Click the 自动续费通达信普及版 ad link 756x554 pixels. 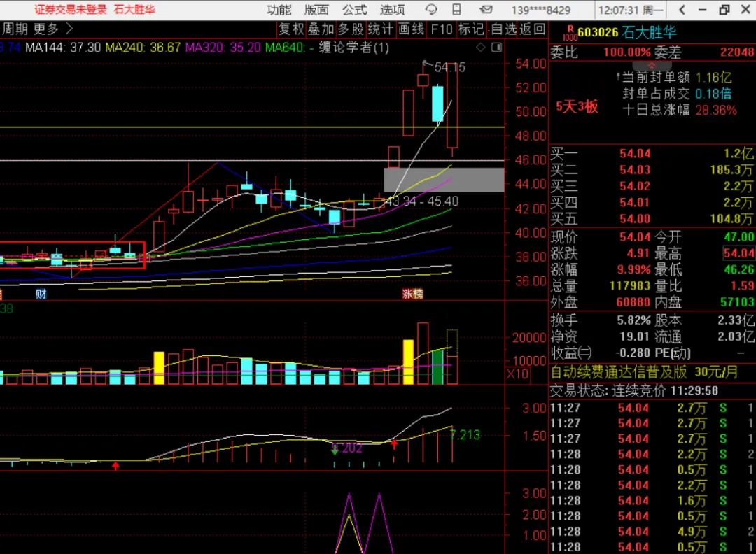coord(619,372)
